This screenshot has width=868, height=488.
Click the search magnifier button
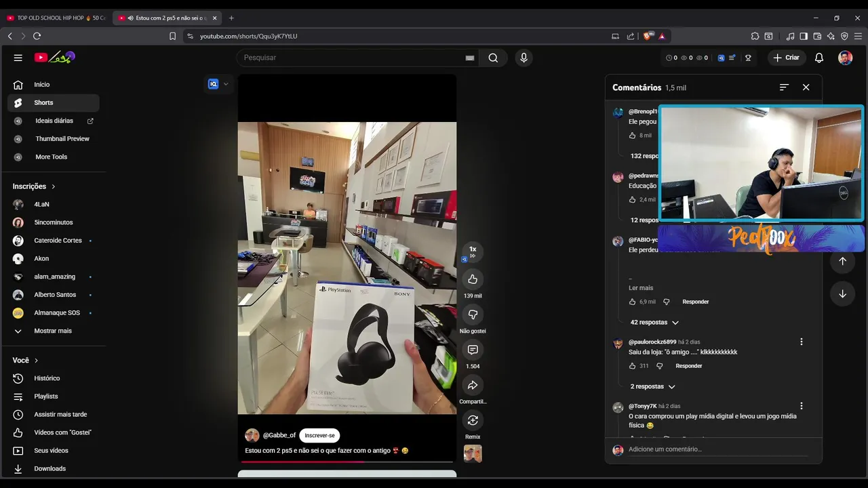point(493,58)
